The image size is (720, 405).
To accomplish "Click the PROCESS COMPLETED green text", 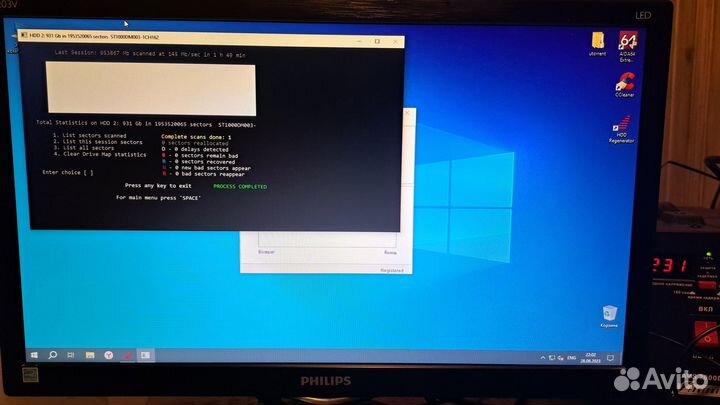I will [240, 186].
